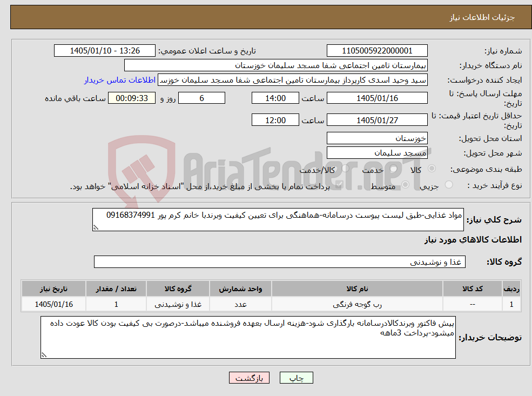The image size is (532, 396).
Task: Click the table cell date 1405/01/16
Action: 53,304
